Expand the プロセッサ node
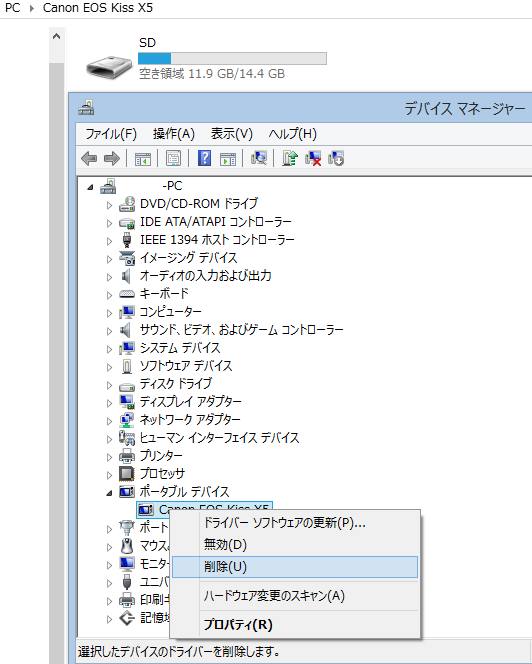Viewport: 532px width, 664px height. 109,475
